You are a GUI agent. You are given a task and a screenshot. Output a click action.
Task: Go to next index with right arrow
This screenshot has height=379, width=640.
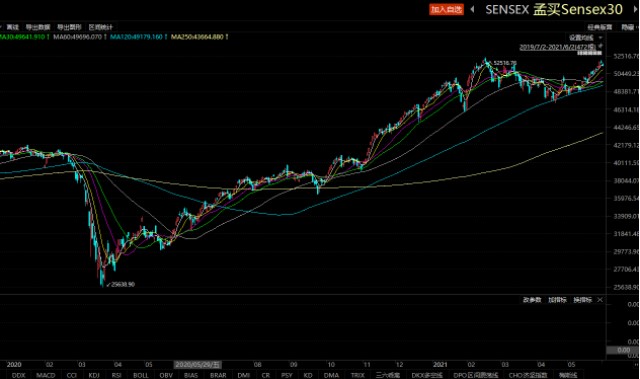coord(635,9)
